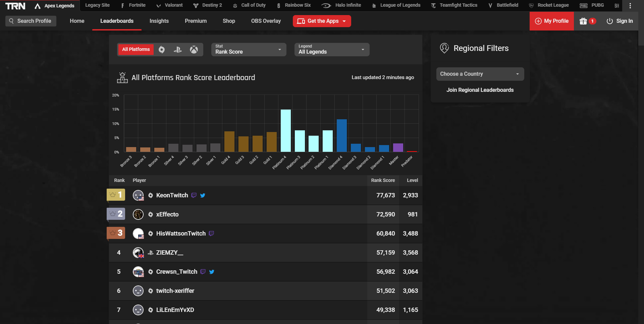The height and width of the screenshot is (324, 644).
Task: Click Join Regional Leaderboards link
Action: point(480,90)
